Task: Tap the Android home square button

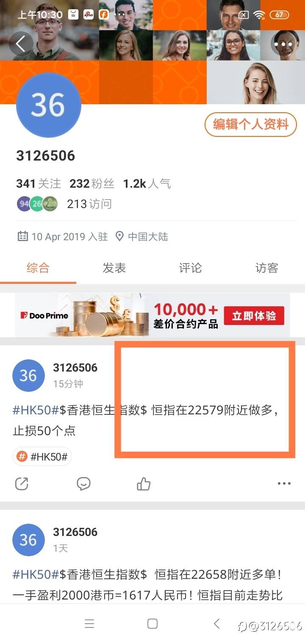Action: (x=152, y=624)
